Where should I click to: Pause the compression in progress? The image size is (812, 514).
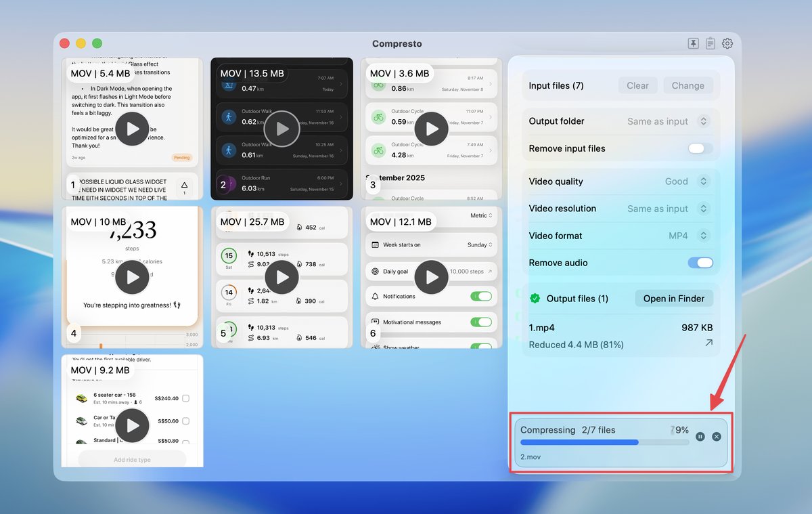(700, 437)
